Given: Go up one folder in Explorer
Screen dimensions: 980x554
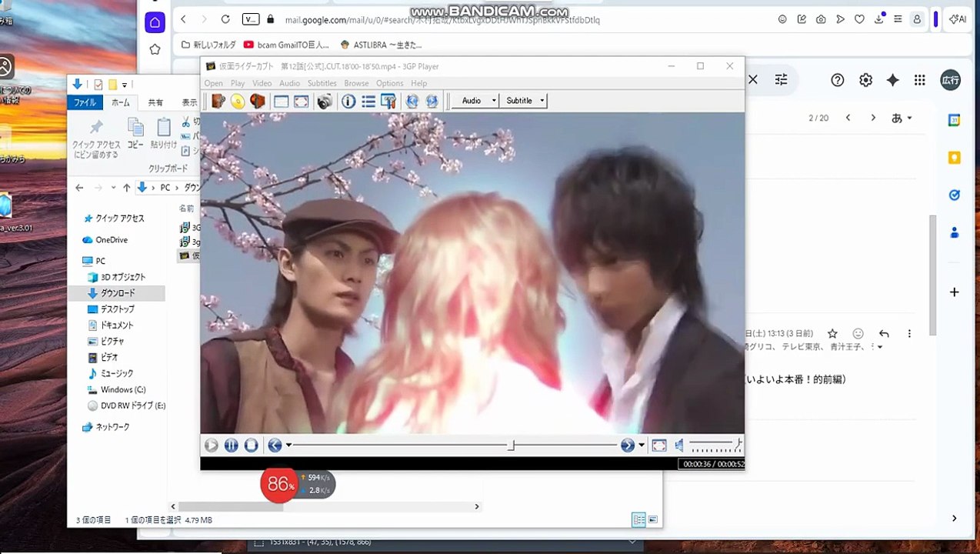Looking at the screenshot, I should pos(126,188).
